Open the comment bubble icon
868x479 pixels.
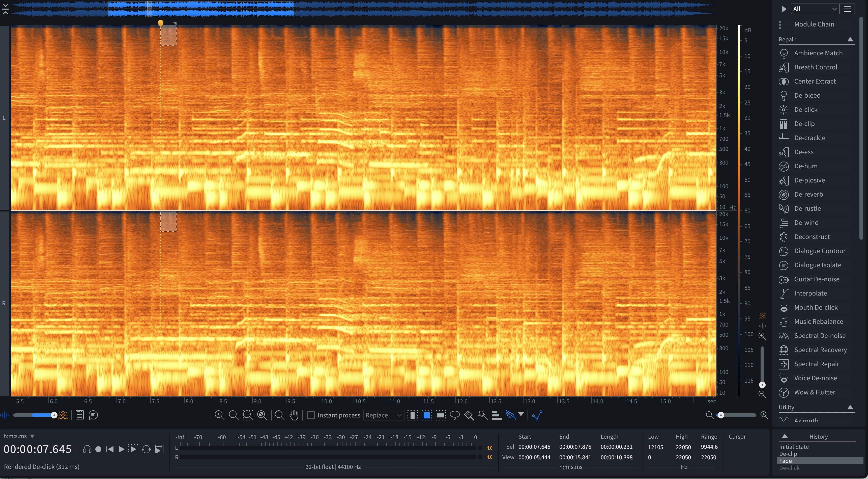(93, 415)
